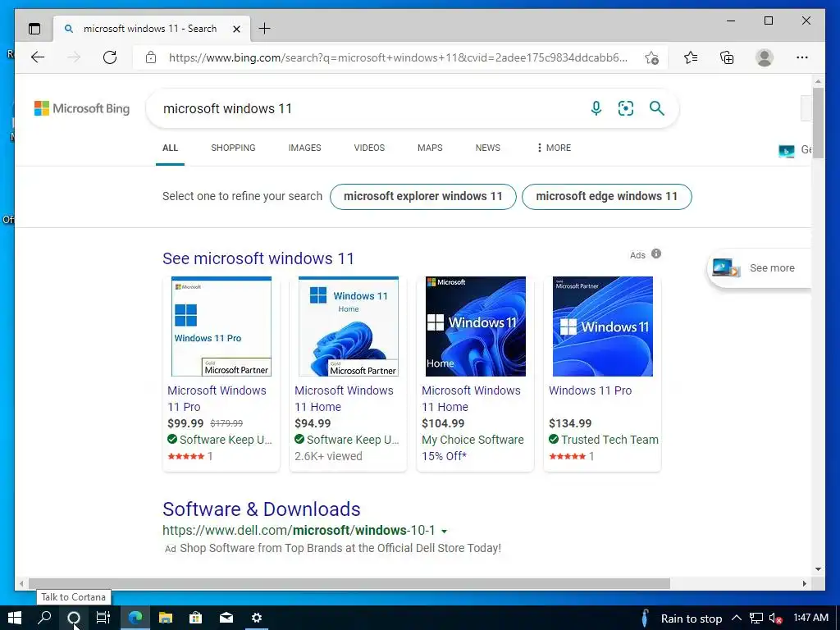Click the scroll right arrow
This screenshot has height=630, width=840.
point(804,583)
